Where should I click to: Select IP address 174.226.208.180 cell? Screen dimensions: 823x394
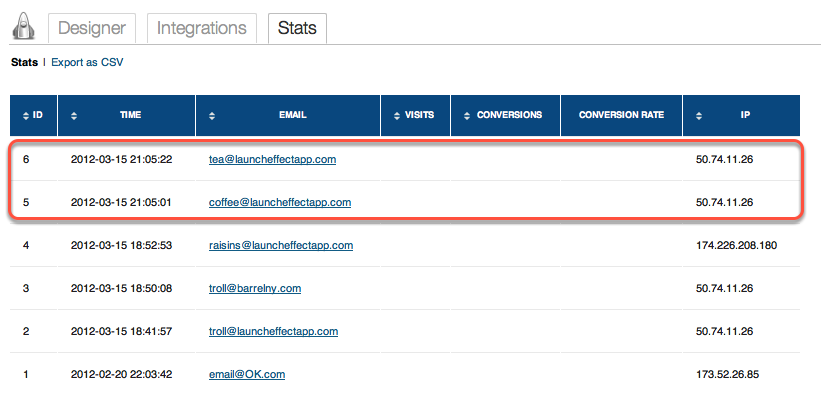[736, 245]
